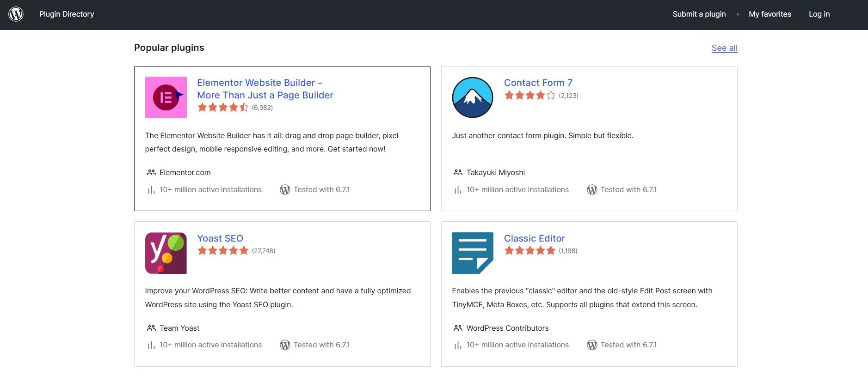Click the Yoast SEO description text
This screenshot has width=868, height=376.
pyautogui.click(x=278, y=297)
